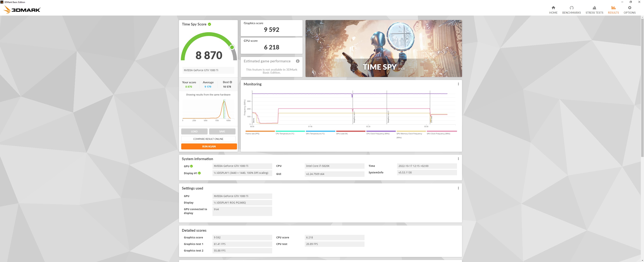This screenshot has height=262, width=644.
Task: Click the 3DMark logo
Action: pyautogui.click(x=22, y=10)
